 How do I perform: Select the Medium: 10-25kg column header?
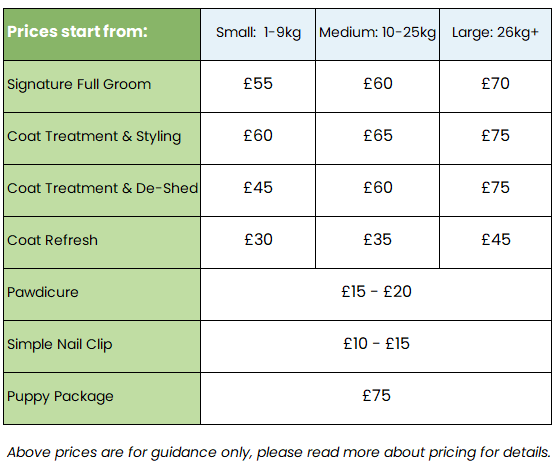377,32
